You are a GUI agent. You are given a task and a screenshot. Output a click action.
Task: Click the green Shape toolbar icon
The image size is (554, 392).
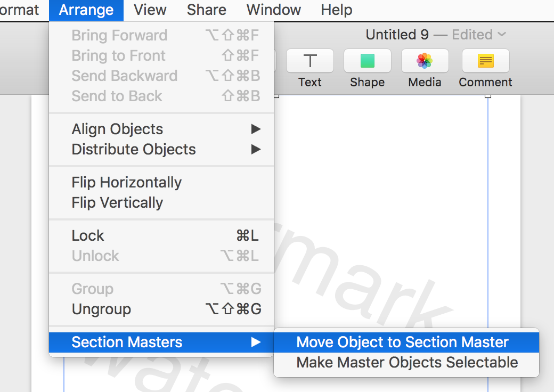click(367, 61)
